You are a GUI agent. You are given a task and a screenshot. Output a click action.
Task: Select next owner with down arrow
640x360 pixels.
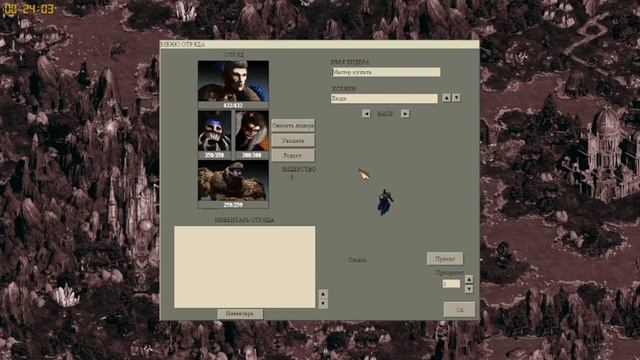pos(456,98)
